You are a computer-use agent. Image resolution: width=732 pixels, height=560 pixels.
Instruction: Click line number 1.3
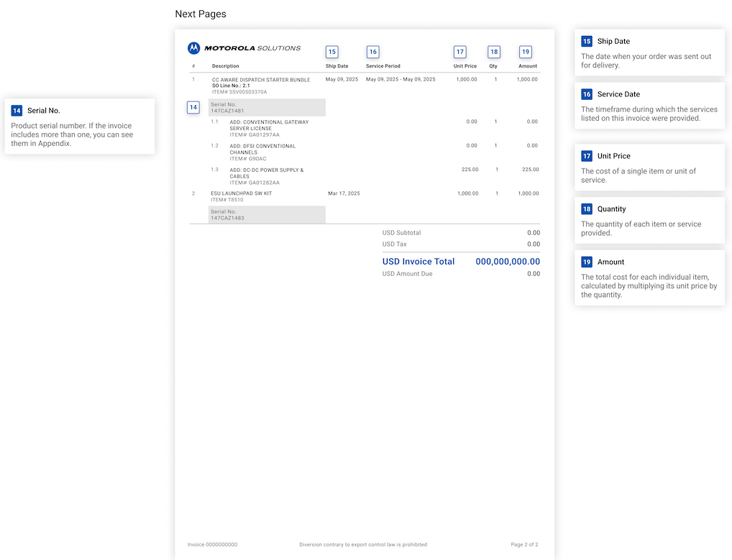point(215,170)
